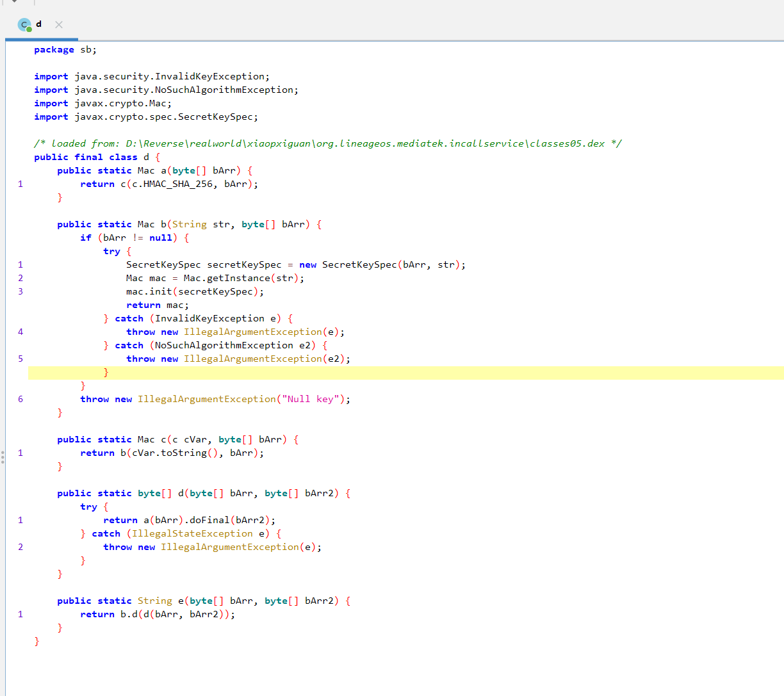Click the mac.init(secretKeySpec) statement
Viewport: 784px width, 696px height.
click(194, 291)
